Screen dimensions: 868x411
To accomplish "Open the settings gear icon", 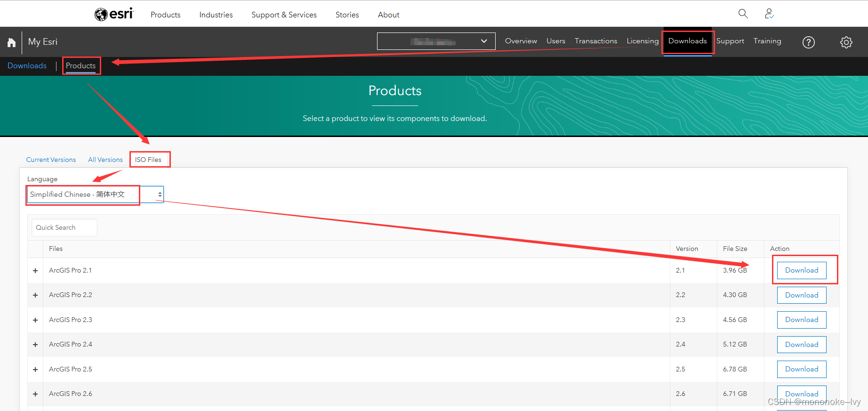I will tap(846, 42).
